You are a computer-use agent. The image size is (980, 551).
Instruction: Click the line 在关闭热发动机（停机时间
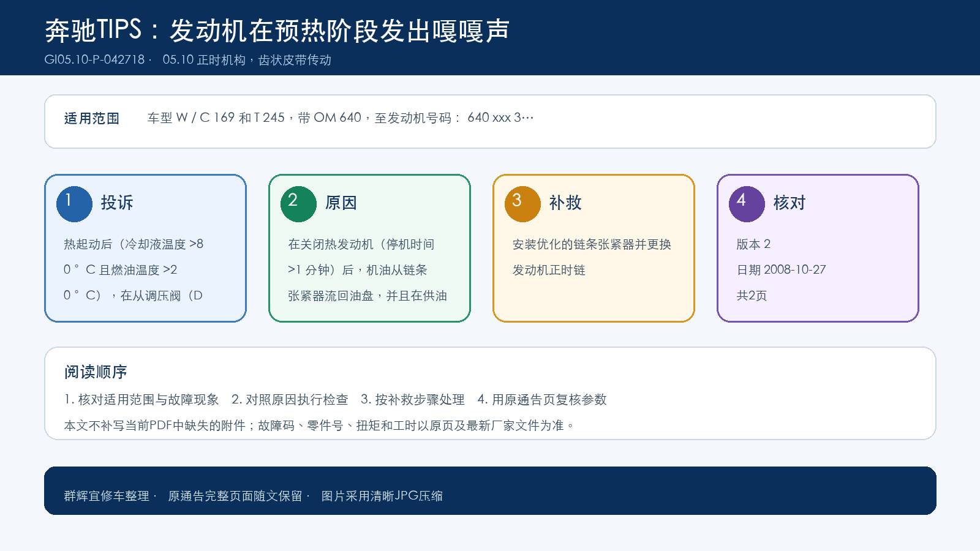(x=361, y=244)
